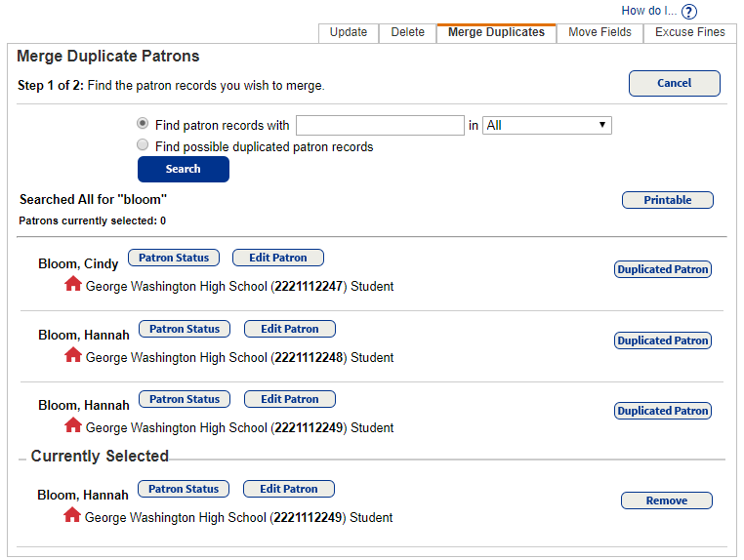Open the Delete tab
Viewport: 744px width, 560px height.
[x=407, y=32]
